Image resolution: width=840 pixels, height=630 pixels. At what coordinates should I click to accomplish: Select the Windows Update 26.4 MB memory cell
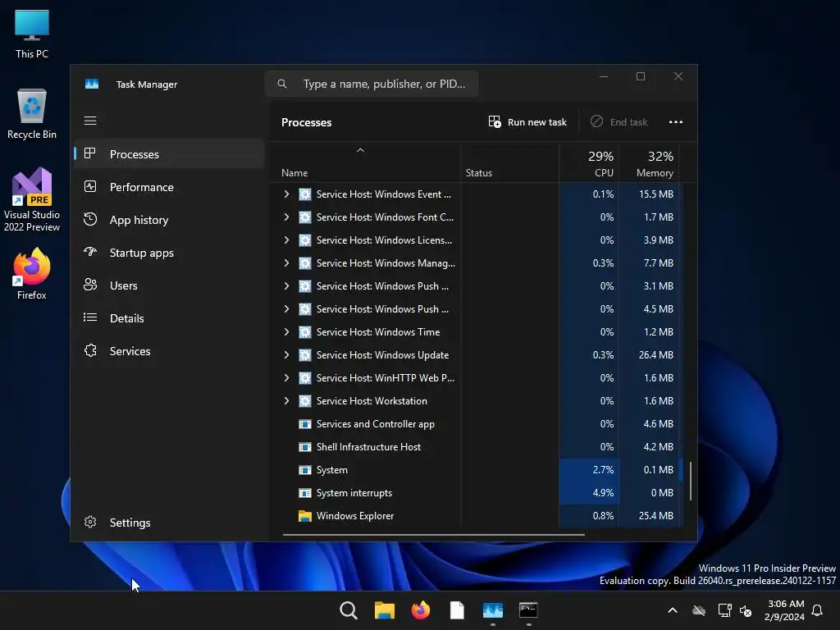(x=650, y=355)
